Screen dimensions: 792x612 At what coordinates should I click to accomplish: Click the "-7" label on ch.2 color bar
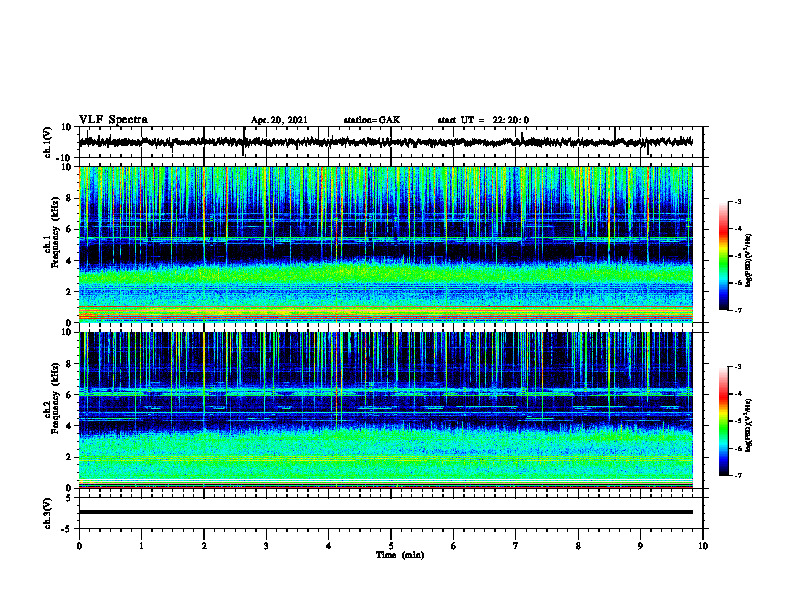[x=737, y=475]
